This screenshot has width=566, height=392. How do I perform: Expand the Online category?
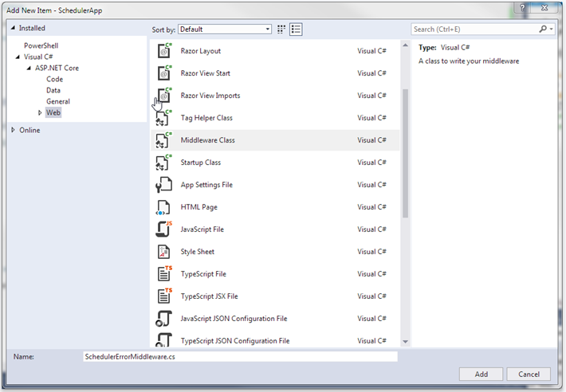14,130
